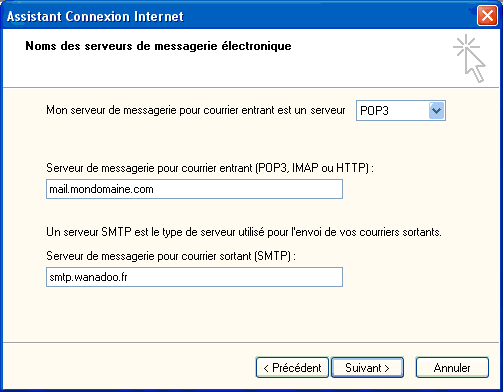Close the Assistant Connexion Internet window
Screen dimensions: 503x392
pos(487,16)
